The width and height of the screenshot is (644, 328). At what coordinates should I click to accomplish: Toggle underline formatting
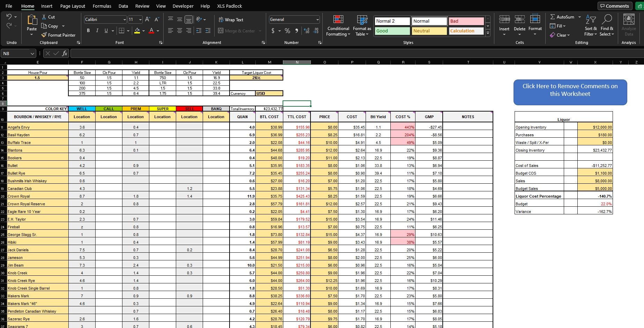coord(105,31)
